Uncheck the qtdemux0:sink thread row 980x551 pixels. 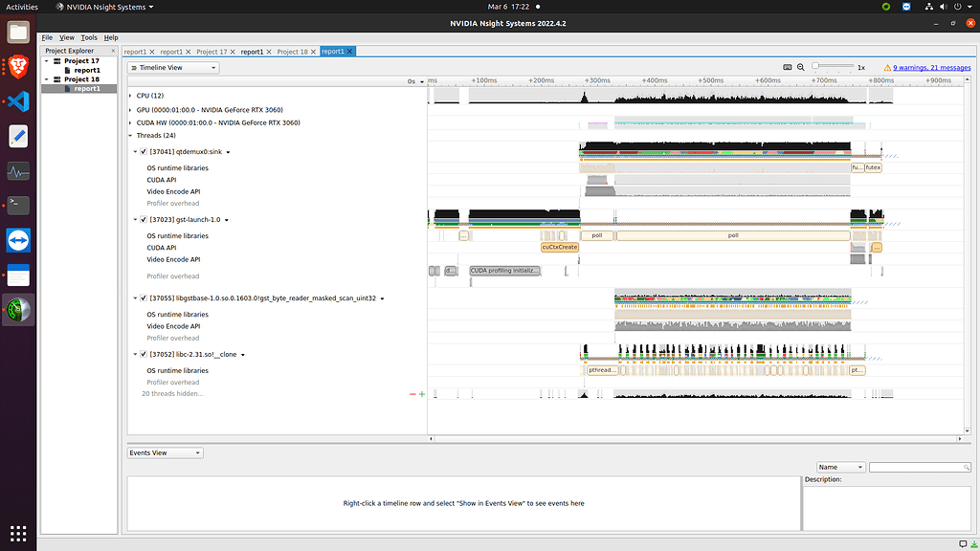point(144,151)
